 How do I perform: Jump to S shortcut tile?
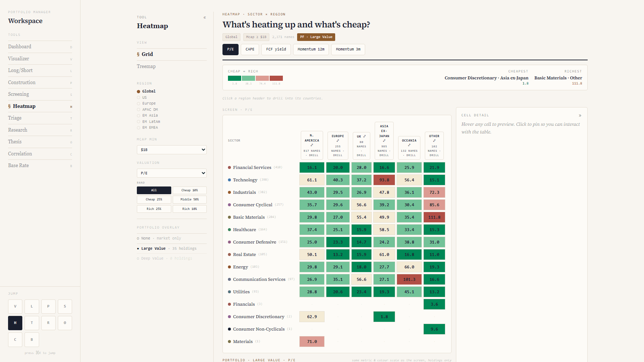click(x=65, y=306)
